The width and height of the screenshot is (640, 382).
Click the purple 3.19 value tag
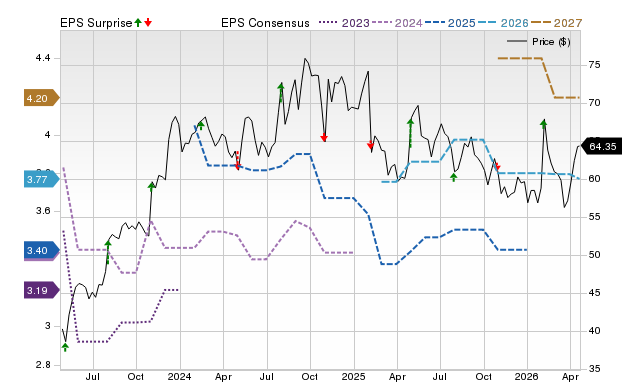pos(41,291)
